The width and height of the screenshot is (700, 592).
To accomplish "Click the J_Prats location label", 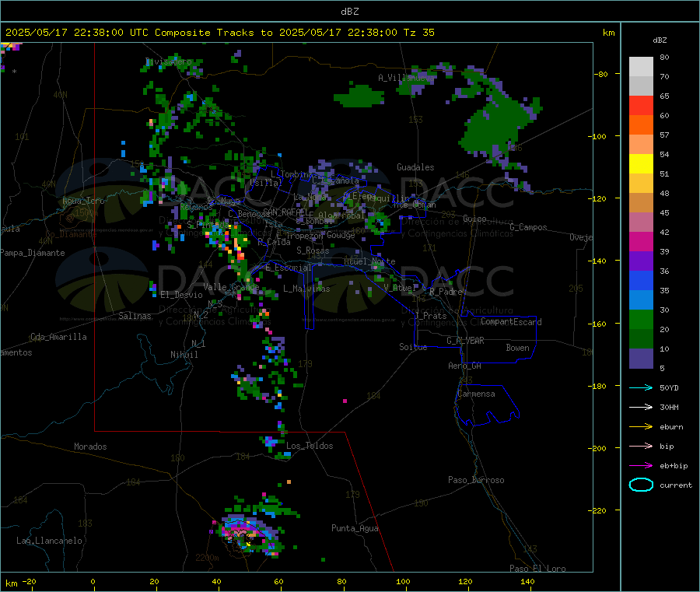I will click(x=431, y=316).
